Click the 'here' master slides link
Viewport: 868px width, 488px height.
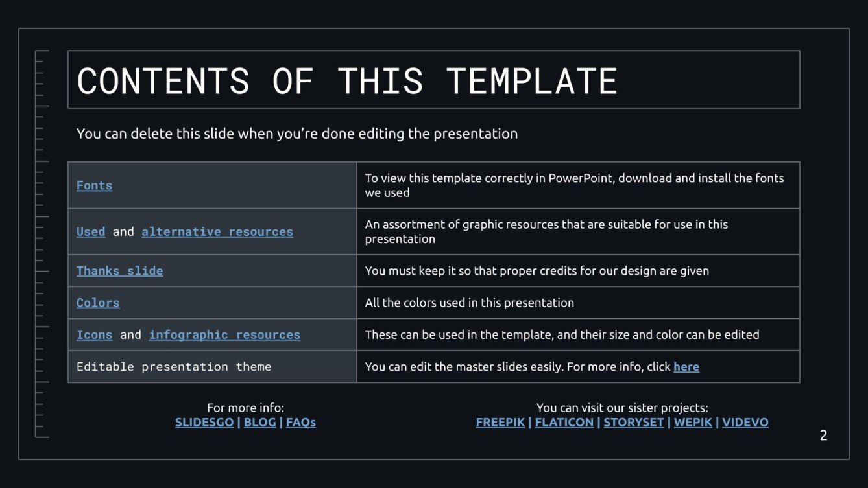coord(686,367)
